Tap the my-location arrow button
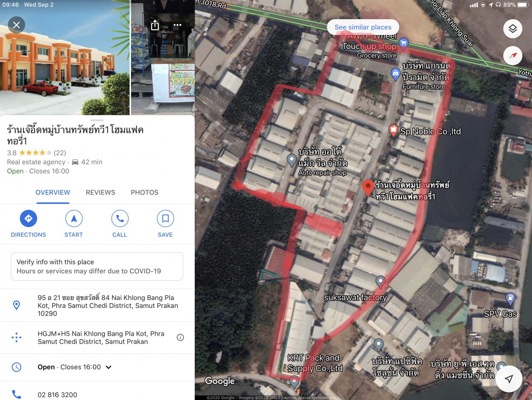 tap(509, 378)
